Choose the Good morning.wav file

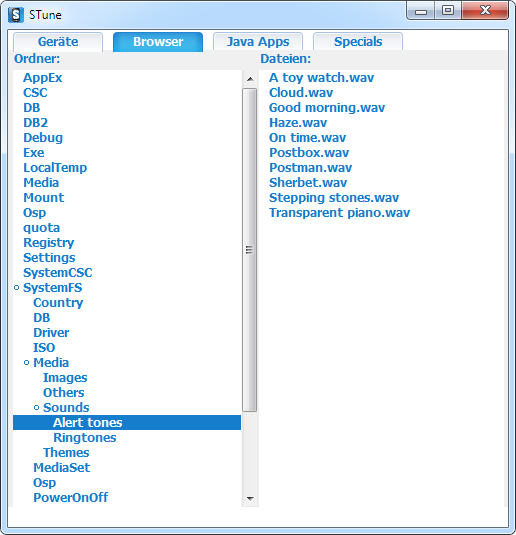click(x=327, y=108)
